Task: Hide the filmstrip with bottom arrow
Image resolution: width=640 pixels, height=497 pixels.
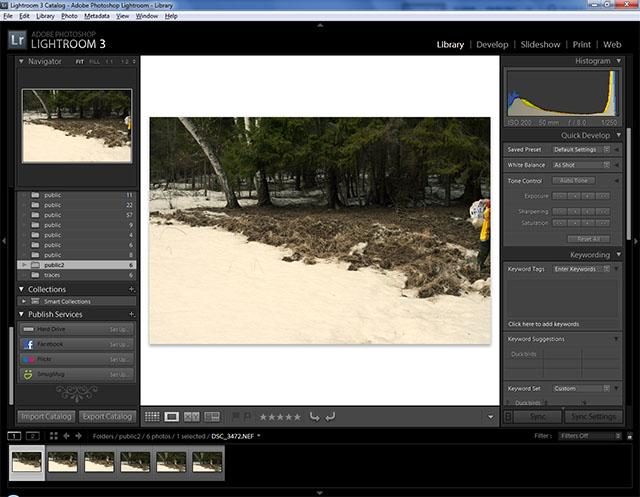Action: click(320, 493)
